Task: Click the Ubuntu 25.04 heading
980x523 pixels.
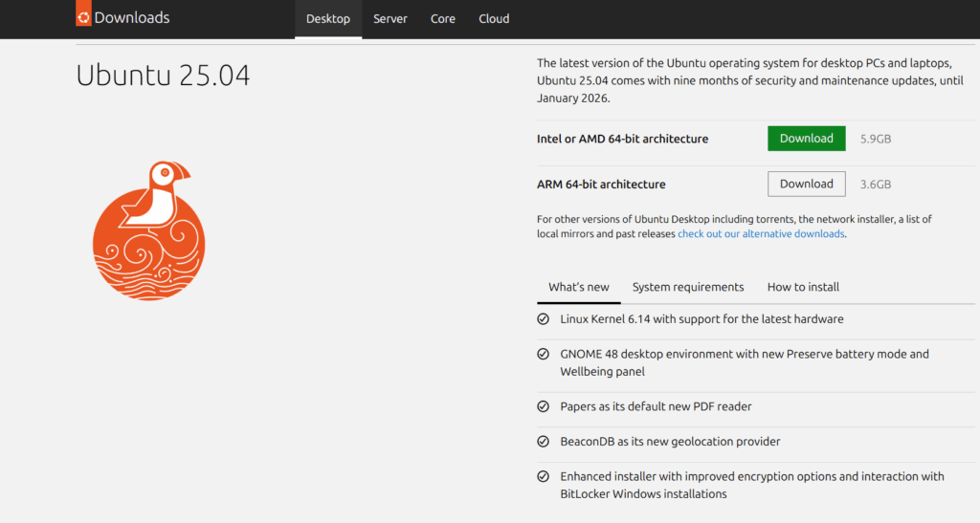Action: 163,76
